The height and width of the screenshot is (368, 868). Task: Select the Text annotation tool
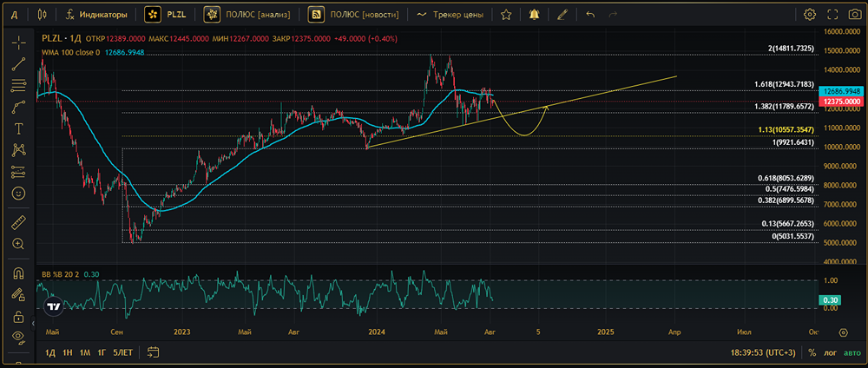[19, 128]
